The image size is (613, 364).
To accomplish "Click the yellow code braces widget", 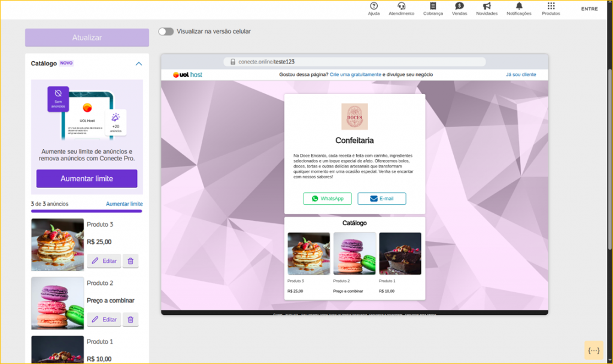I will click(x=594, y=350).
